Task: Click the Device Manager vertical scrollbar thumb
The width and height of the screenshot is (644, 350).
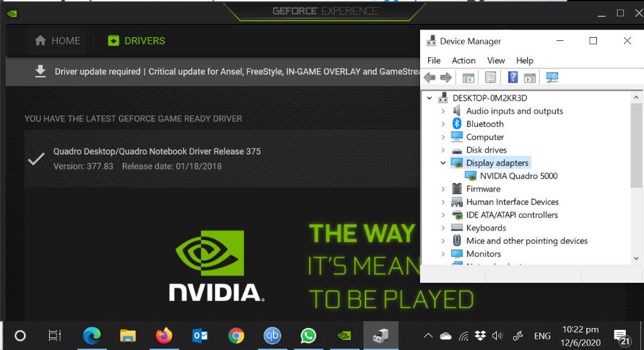Action: point(636,146)
